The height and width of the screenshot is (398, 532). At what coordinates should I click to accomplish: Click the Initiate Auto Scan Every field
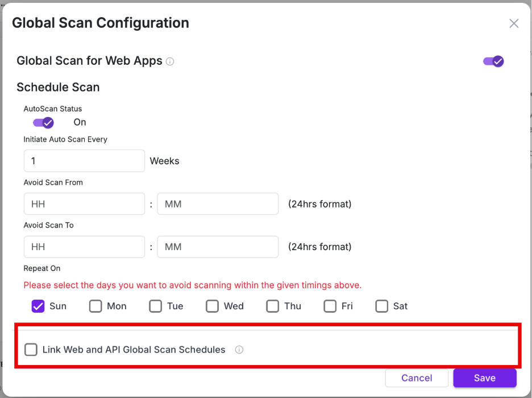click(x=84, y=161)
